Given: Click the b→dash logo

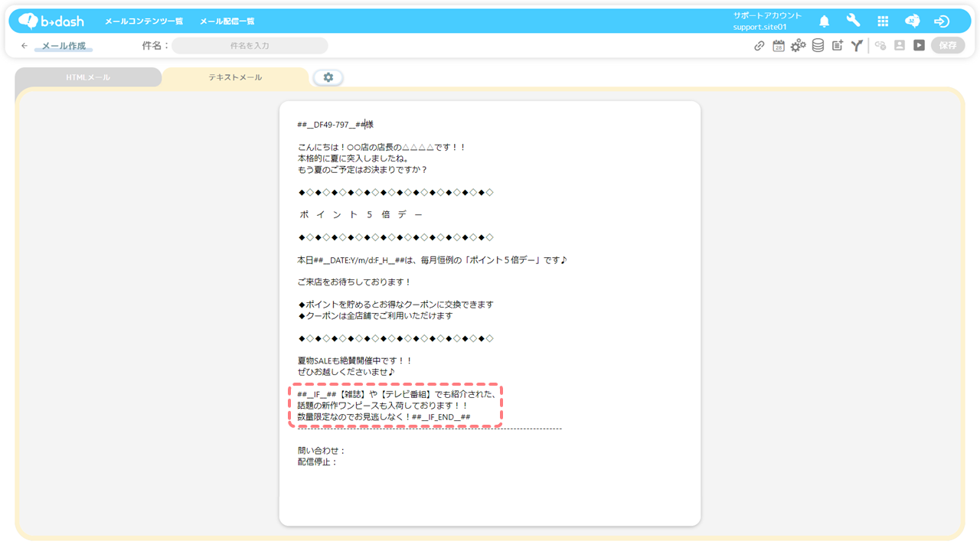Looking at the screenshot, I should [51, 21].
